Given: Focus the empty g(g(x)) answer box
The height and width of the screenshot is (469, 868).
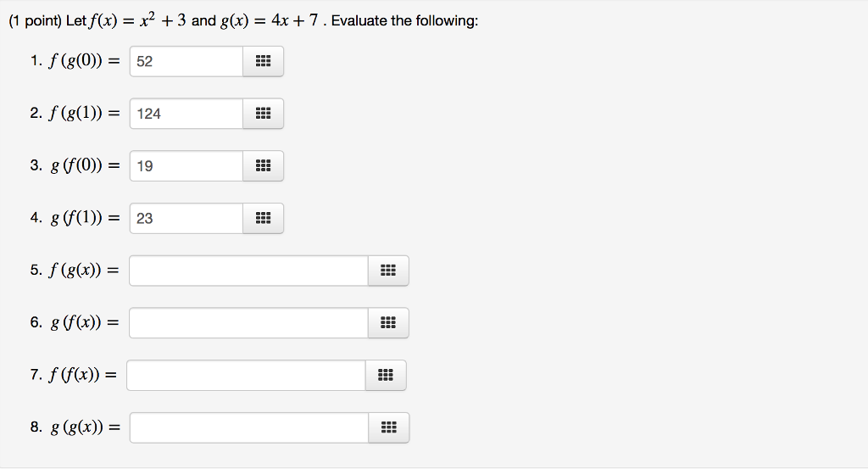Looking at the screenshot, I should point(248,428).
